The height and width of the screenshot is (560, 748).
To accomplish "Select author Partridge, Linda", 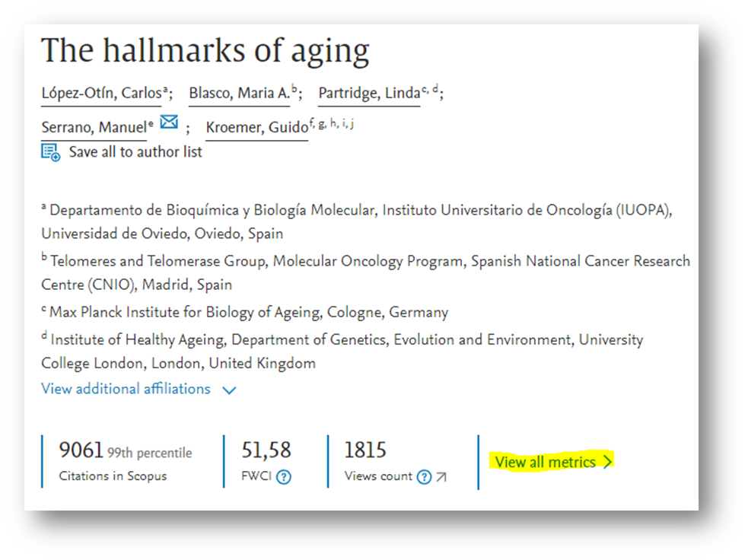I will click(x=368, y=94).
